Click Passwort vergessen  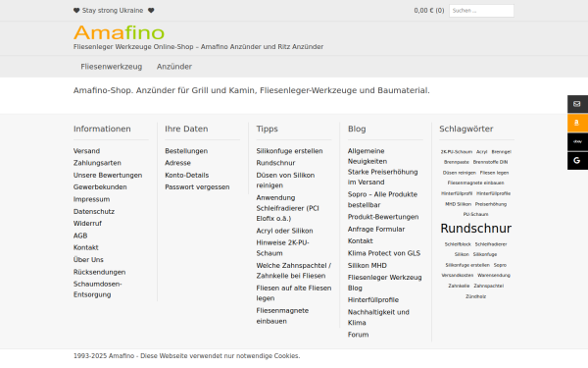tap(197, 187)
